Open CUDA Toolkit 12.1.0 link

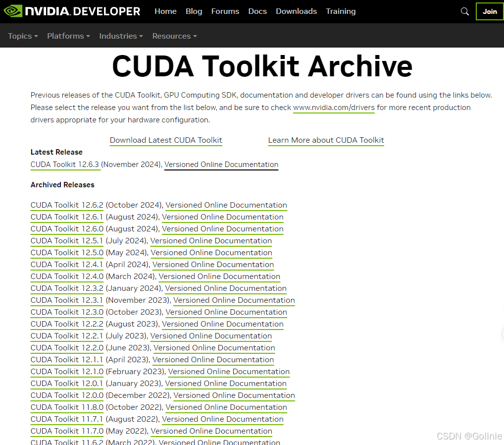[x=67, y=372]
